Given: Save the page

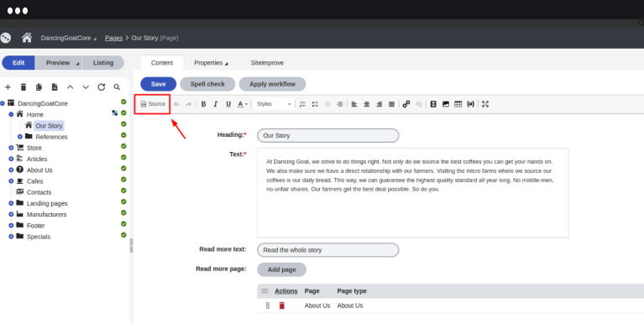Looking at the screenshot, I should point(158,84).
